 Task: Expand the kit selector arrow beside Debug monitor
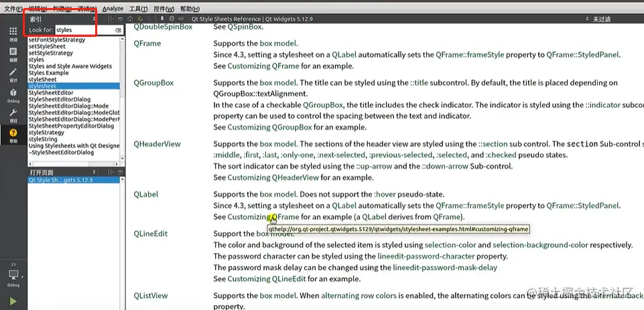click(x=21, y=277)
